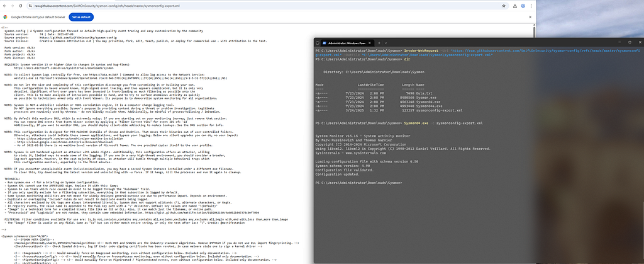This screenshot has width=644, height=264.
Task: Click 'Sysinternals - www.sysinternals.com' line
Action: (350, 152)
